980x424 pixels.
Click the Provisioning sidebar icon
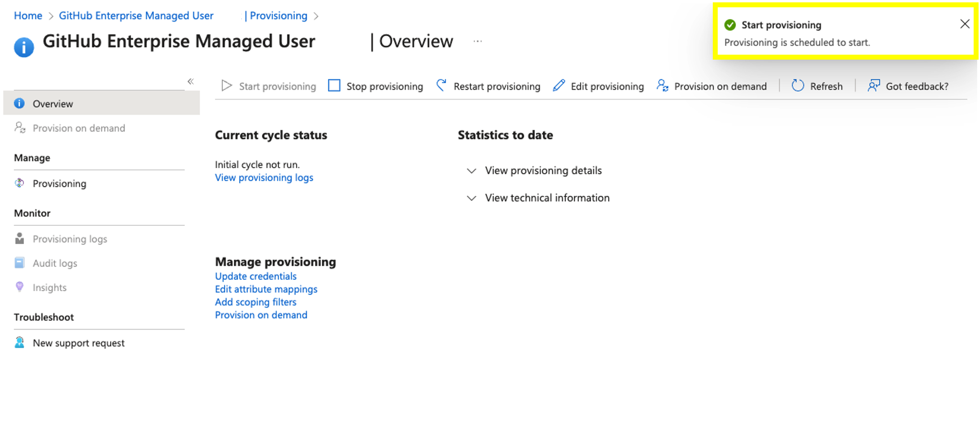tap(20, 183)
